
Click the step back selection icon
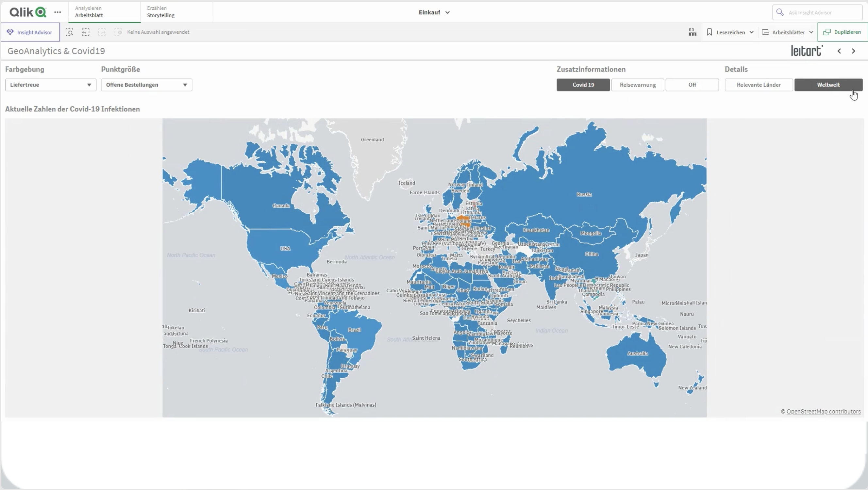tap(86, 32)
